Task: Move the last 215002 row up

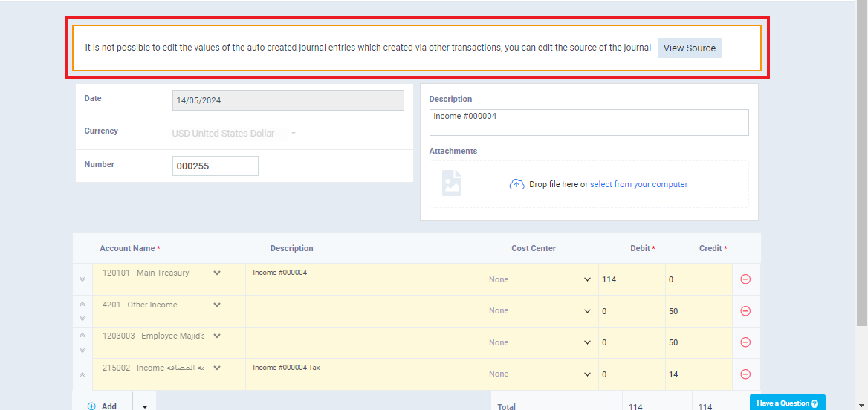Action: [x=82, y=374]
